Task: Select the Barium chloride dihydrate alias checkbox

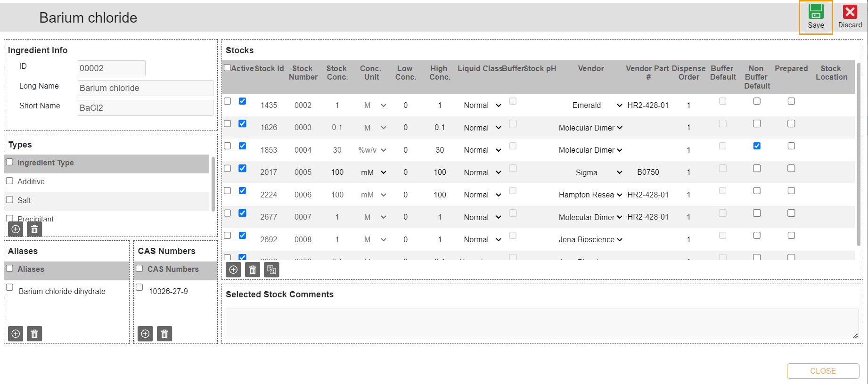Action: pyautogui.click(x=9, y=287)
